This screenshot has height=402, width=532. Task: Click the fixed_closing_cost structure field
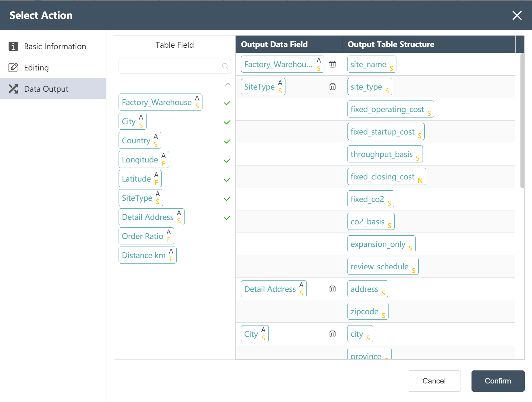387,176
